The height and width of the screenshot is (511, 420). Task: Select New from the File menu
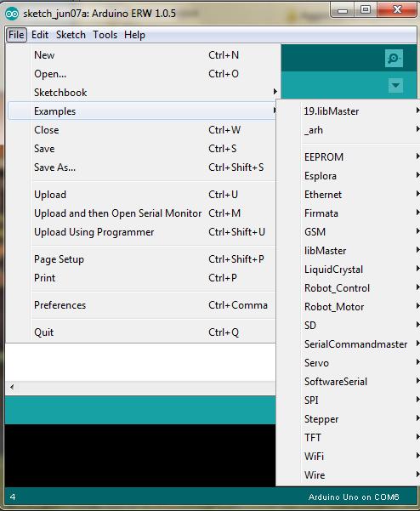coord(142,55)
